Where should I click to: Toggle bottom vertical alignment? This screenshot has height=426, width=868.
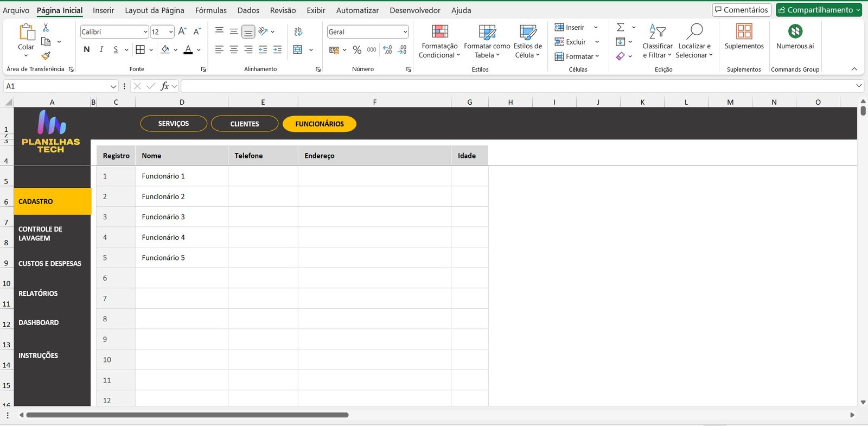pos(248,32)
